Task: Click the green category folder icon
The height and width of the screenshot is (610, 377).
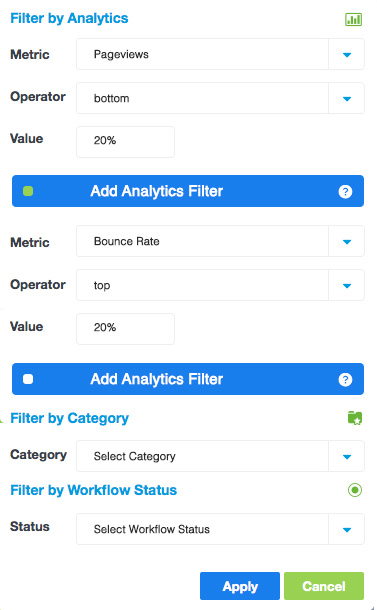Action: tap(354, 418)
